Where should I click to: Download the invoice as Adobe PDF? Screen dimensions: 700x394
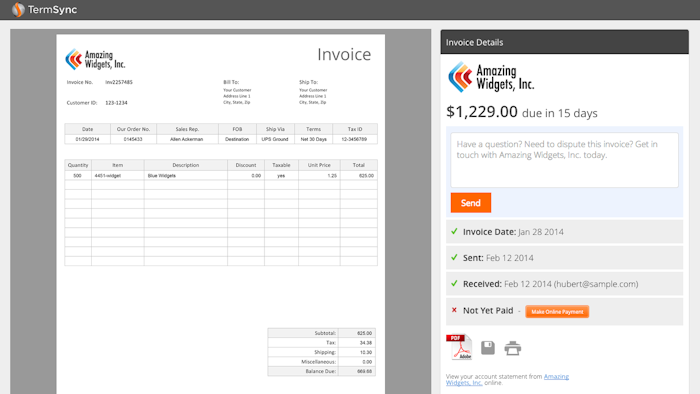459,347
